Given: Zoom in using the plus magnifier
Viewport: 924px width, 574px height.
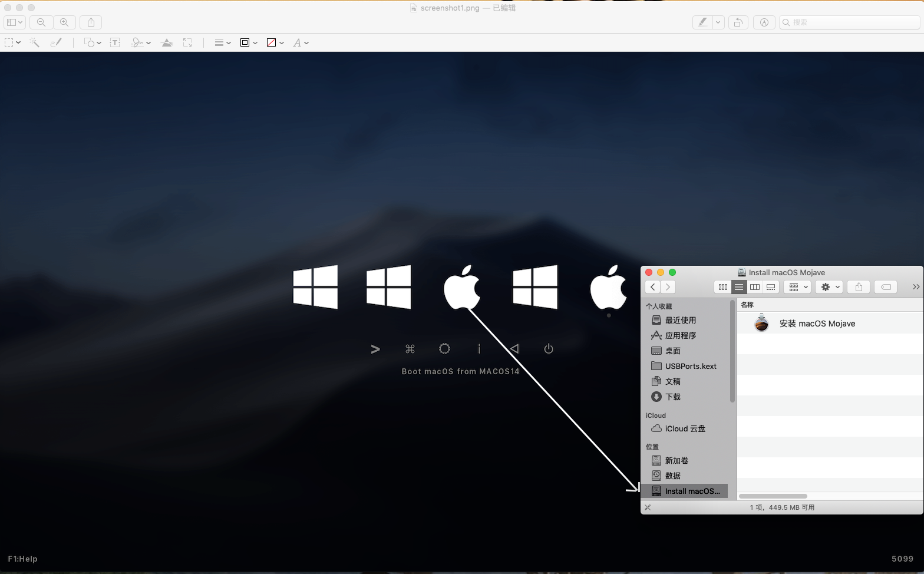Looking at the screenshot, I should 64,22.
